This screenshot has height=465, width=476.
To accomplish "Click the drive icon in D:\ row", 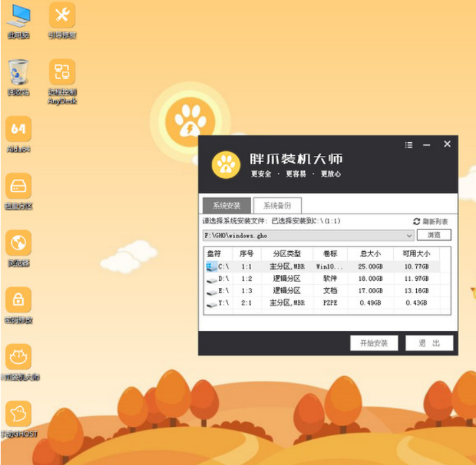I will (212, 280).
